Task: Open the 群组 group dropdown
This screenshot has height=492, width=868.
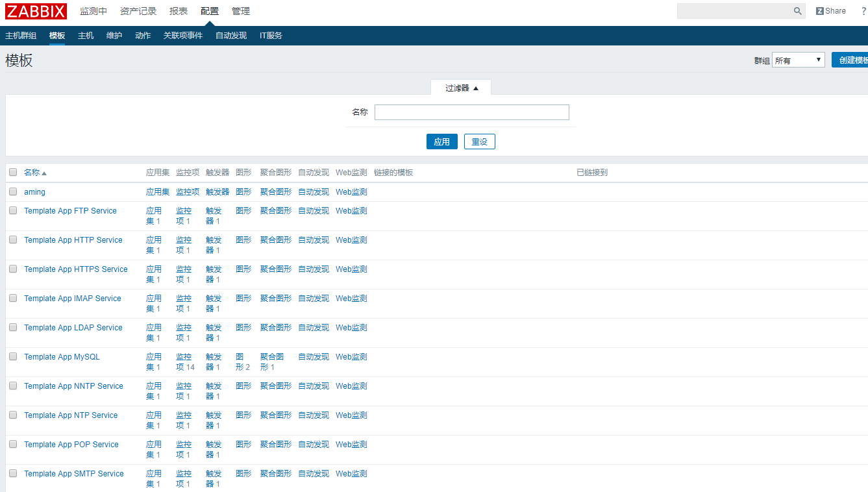Action: coord(798,60)
